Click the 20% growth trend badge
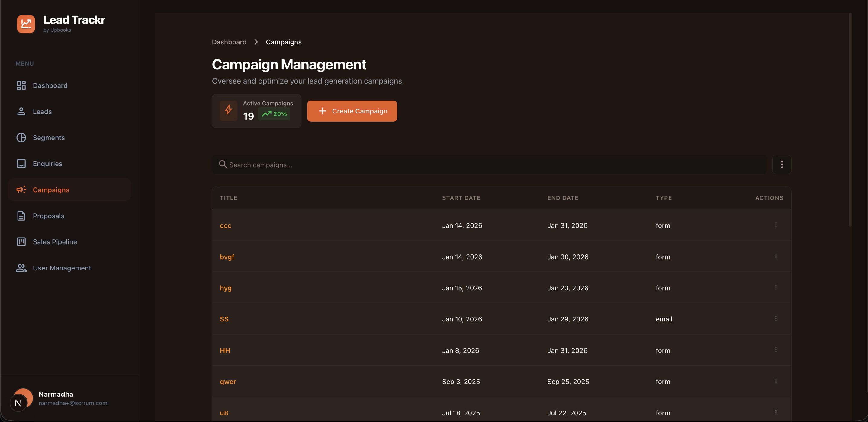868x422 pixels. click(x=274, y=114)
